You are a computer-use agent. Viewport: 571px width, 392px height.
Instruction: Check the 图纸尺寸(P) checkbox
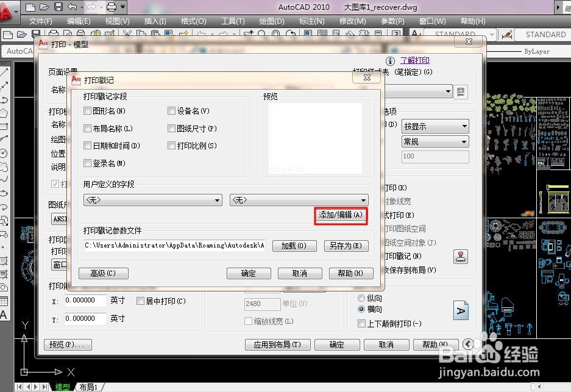click(171, 128)
